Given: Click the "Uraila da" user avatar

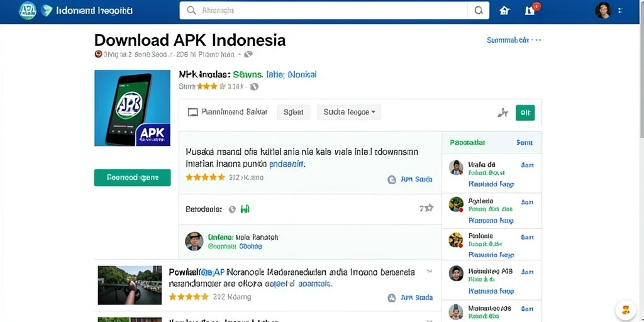Looking at the screenshot, I should (x=456, y=167).
